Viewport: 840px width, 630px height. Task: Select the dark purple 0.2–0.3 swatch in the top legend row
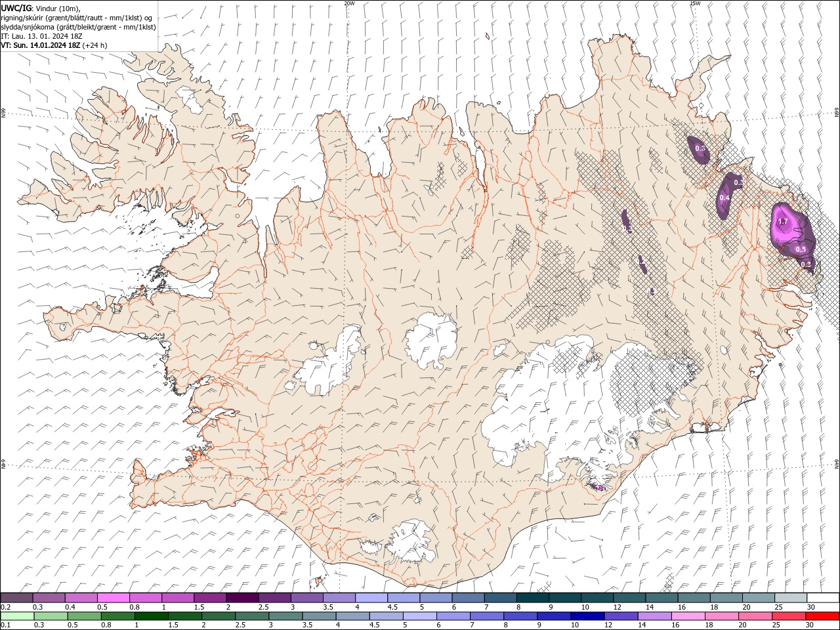(x=16, y=598)
